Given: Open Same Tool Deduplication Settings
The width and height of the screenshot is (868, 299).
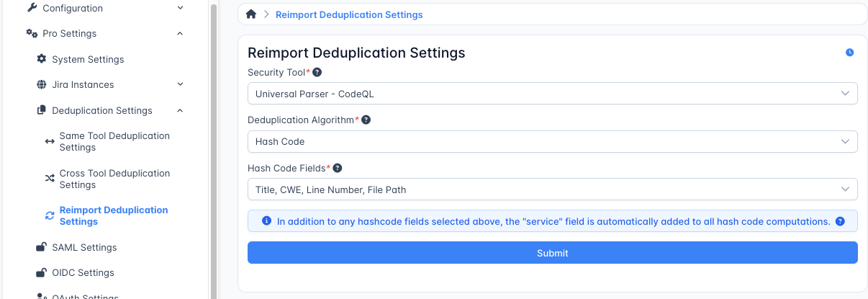Looking at the screenshot, I should tap(114, 141).
